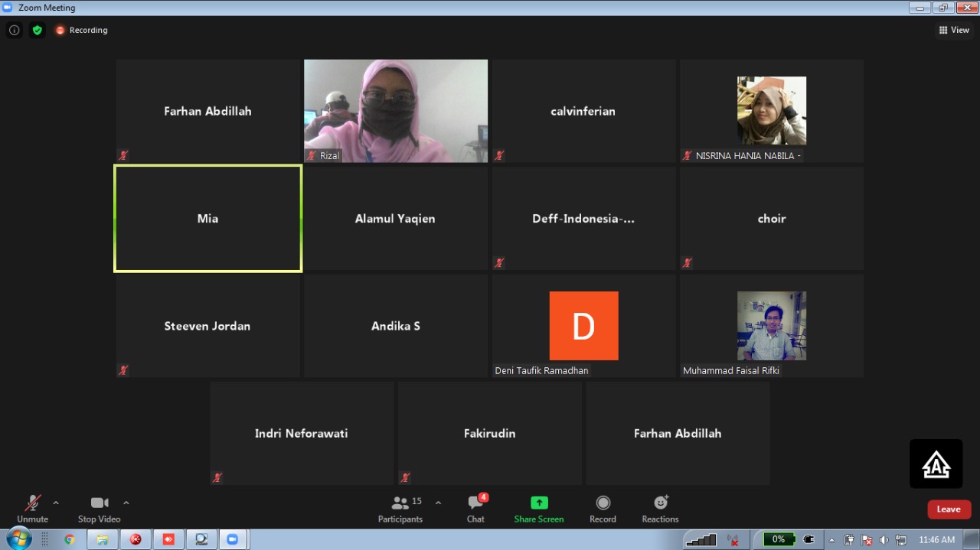Start recording with the Record icon

[x=603, y=508]
